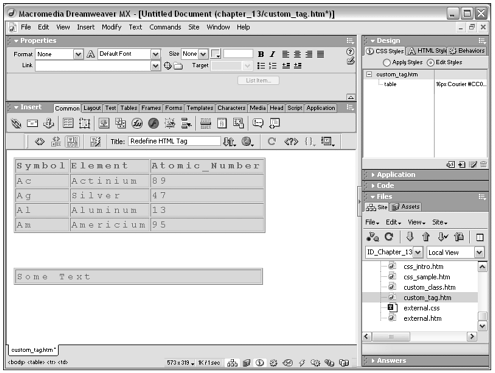The image size is (495, 373).
Task: Click the Insert Image icon
Action: pos(104,123)
